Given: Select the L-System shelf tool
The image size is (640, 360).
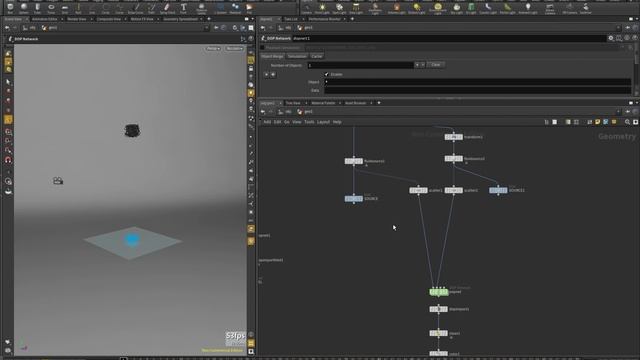Looking at the screenshot, I should [x=220, y=8].
